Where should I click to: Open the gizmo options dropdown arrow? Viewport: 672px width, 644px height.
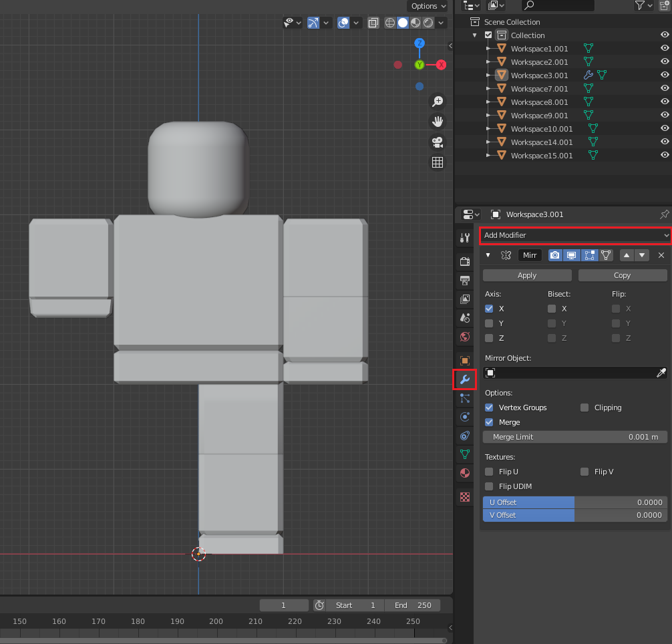pos(326,23)
